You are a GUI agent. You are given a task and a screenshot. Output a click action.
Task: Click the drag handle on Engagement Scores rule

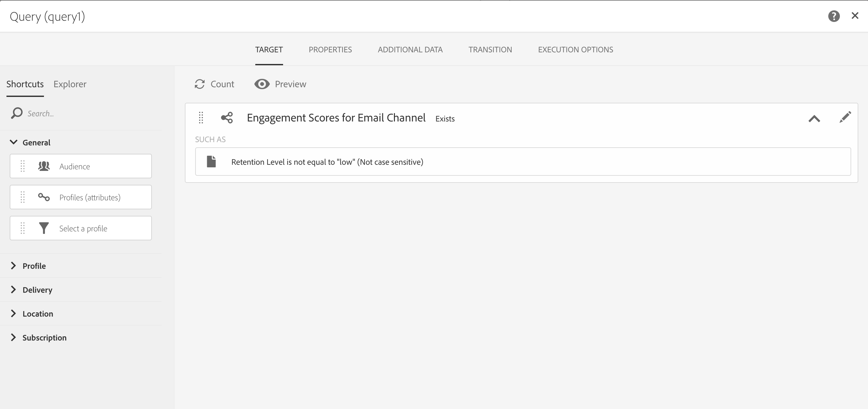click(201, 118)
